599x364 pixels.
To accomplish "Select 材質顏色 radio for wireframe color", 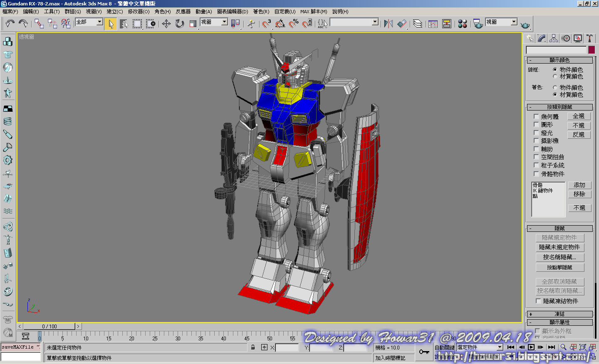I will 555,76.
